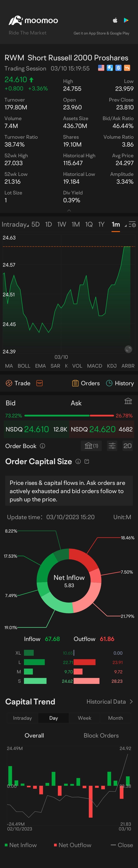
Task: Click Order Book info icon
Action: tap(43, 446)
